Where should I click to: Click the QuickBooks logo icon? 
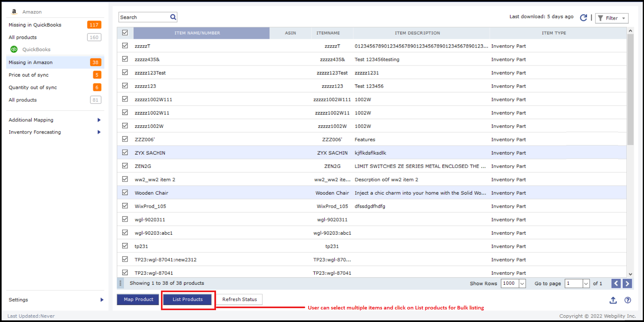pos(14,49)
